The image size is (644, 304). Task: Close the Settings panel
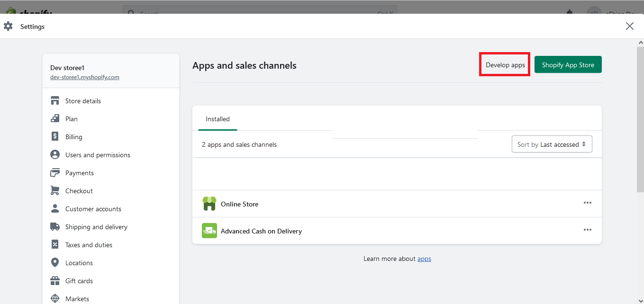tap(630, 26)
